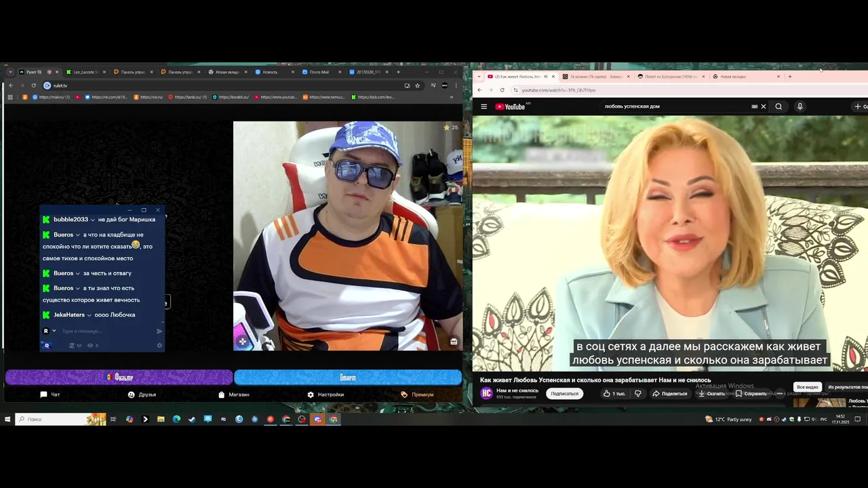Send chat message with arrow icon
The height and width of the screenshot is (488, 868).
(159, 331)
